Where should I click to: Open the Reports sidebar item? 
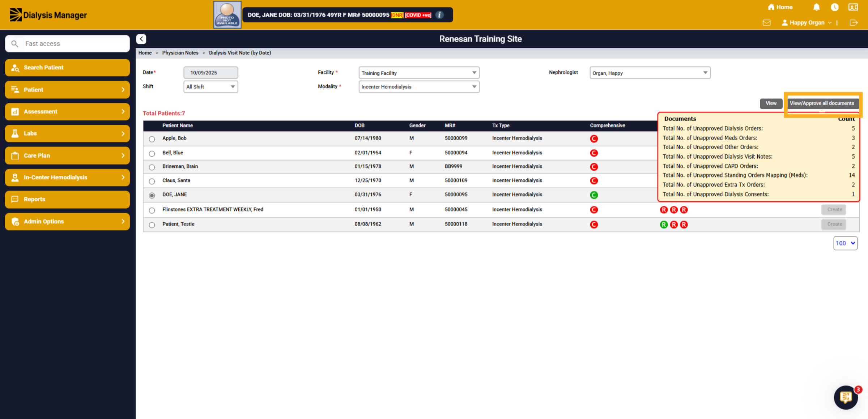pos(67,200)
